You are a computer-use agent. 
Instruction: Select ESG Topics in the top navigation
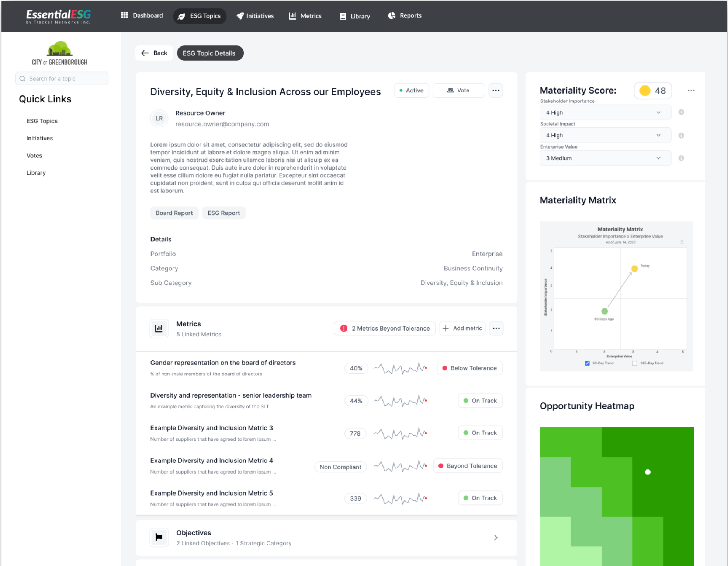pos(200,16)
